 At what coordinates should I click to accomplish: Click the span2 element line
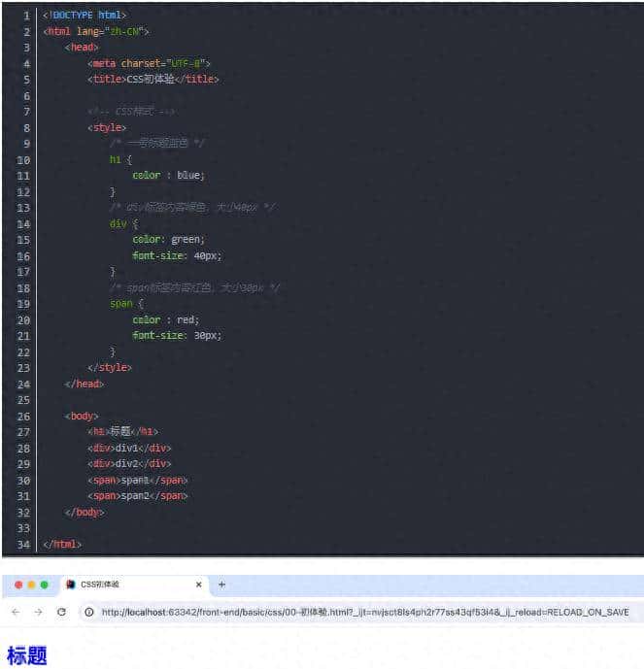(x=138, y=496)
